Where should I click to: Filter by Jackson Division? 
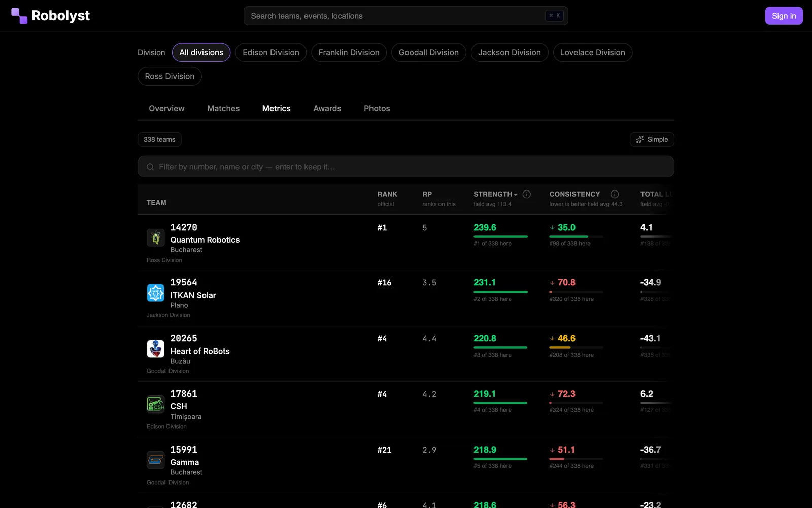click(x=510, y=52)
